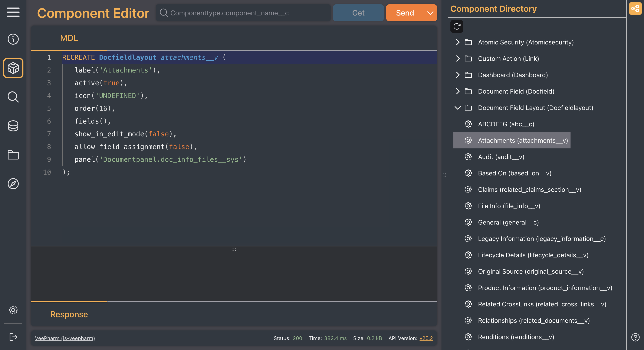Image resolution: width=644 pixels, height=350 pixels.
Task: Refresh the Component Directory
Action: (x=457, y=26)
